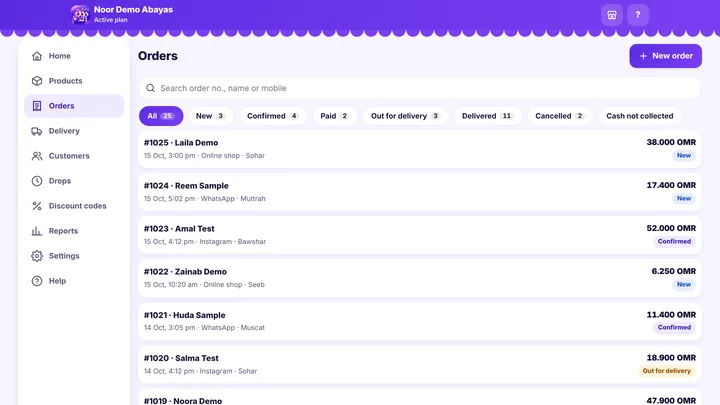Click the Help circle icon in sidebar
The width and height of the screenshot is (720, 405).
pos(37,281)
